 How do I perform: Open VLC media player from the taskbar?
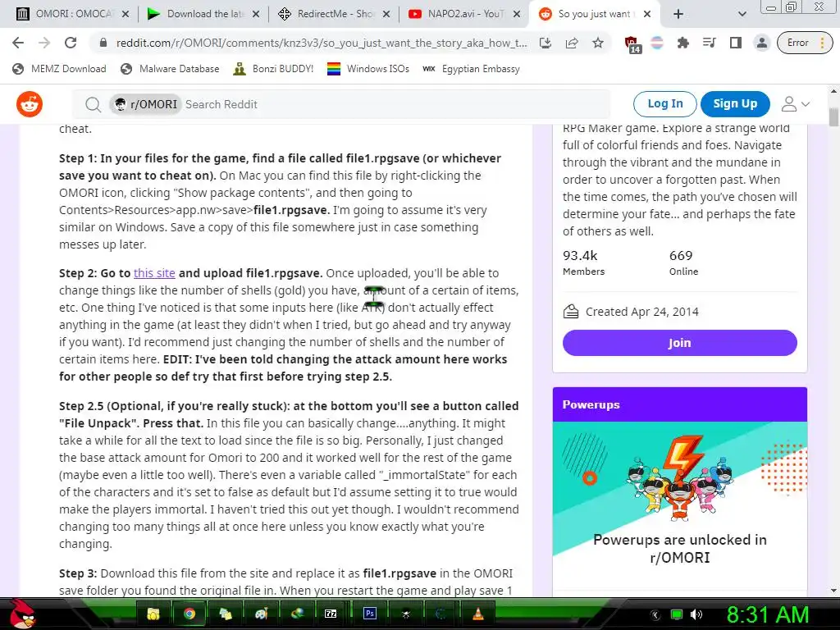(478, 614)
